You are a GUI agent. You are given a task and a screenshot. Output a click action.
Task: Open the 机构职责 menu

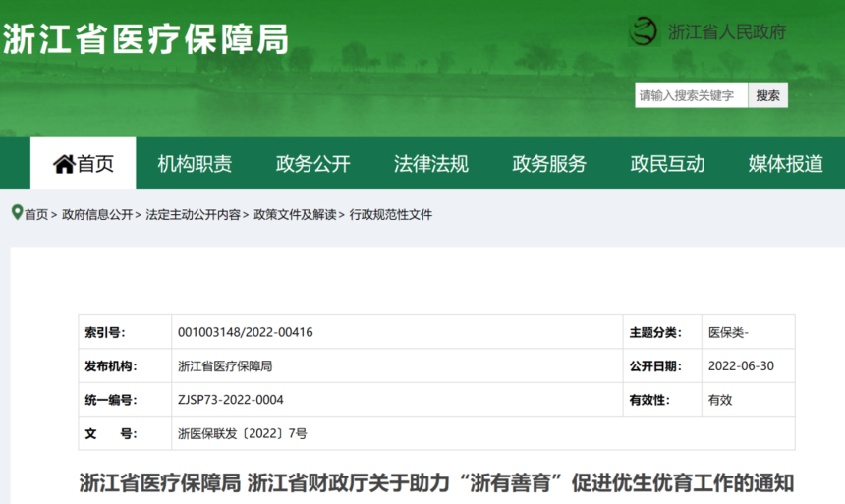[195, 164]
